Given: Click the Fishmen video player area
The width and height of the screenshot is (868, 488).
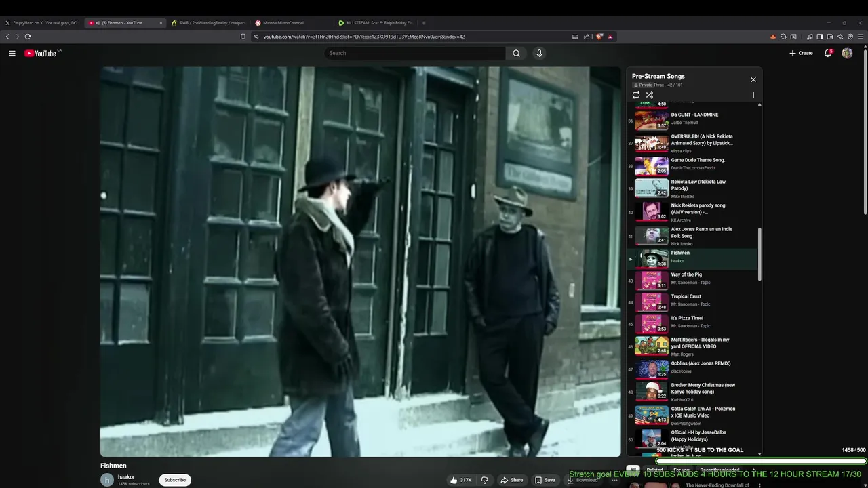Looking at the screenshot, I should pos(361,262).
